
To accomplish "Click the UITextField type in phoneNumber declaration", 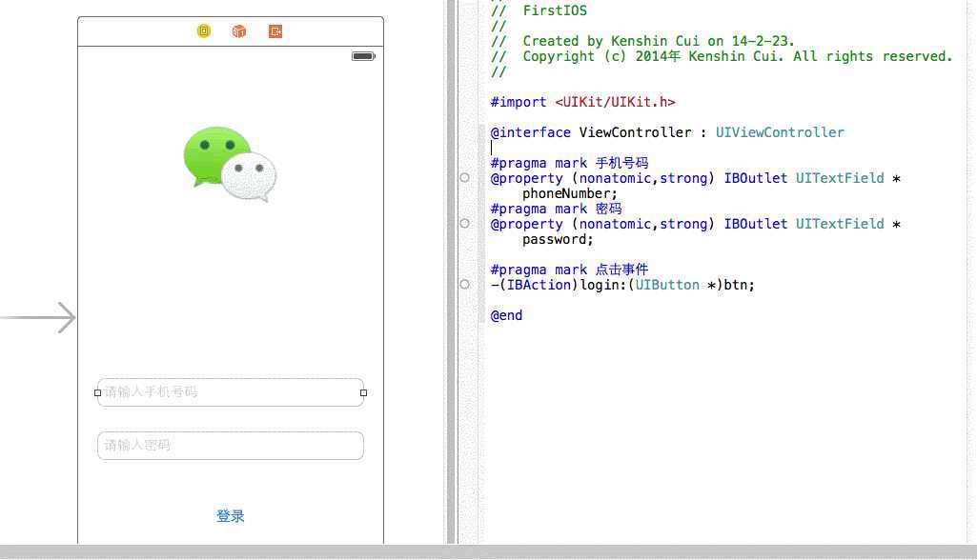I will pyautogui.click(x=840, y=178).
